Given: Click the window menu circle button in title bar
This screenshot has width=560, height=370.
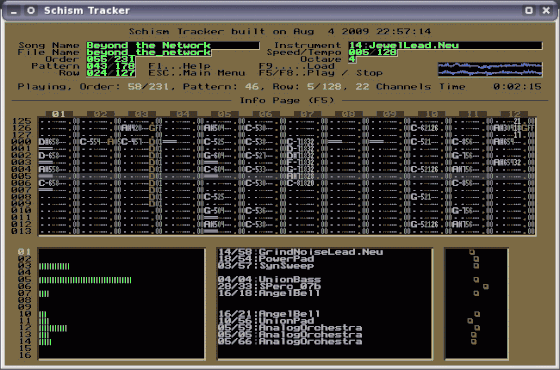Looking at the screenshot, I should [31, 10].
